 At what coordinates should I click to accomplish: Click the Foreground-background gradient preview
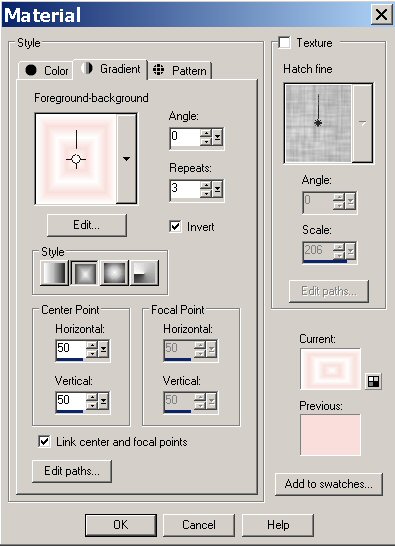[76, 159]
